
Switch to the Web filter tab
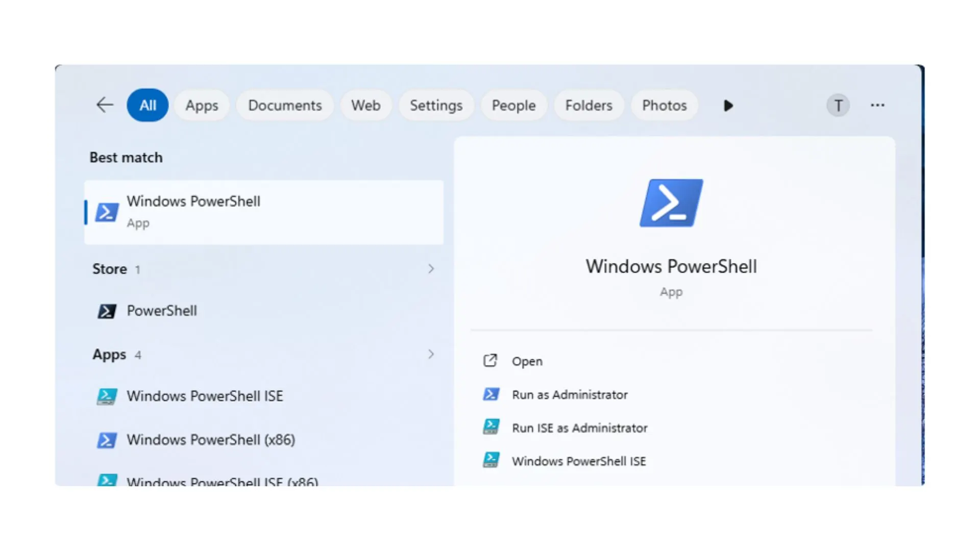(x=365, y=105)
